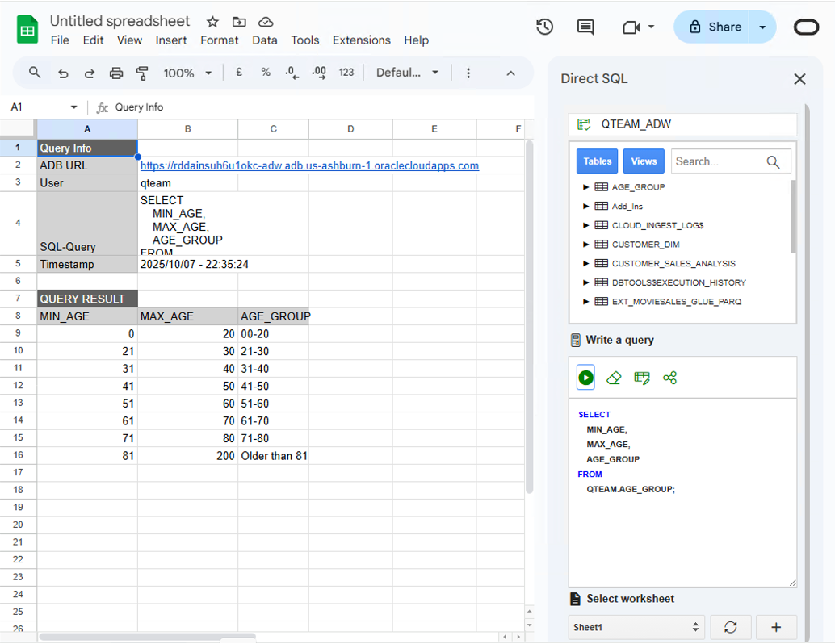Increase decimal places
Screen dimensions: 835x644
[318, 73]
